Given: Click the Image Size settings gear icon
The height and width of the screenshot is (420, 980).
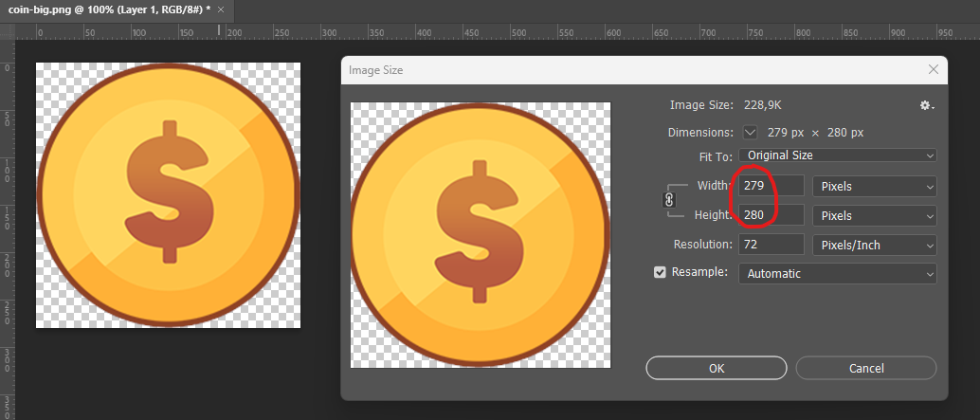Looking at the screenshot, I should [x=926, y=105].
